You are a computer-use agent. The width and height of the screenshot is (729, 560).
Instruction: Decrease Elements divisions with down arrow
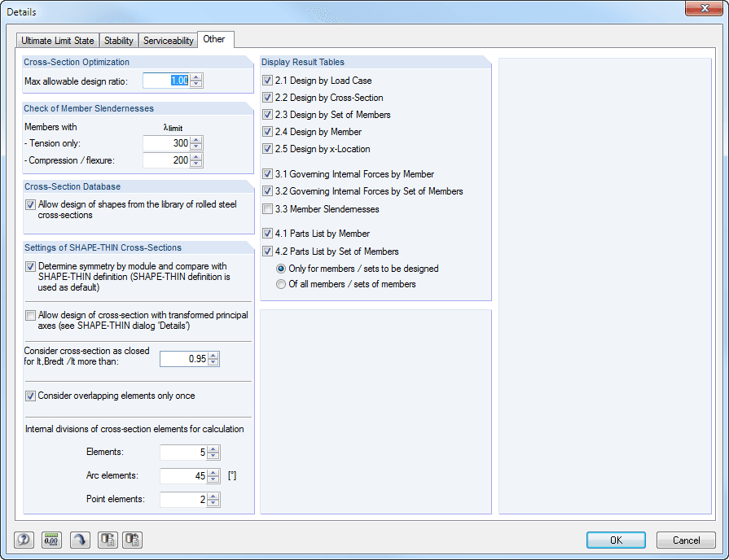[x=213, y=456]
